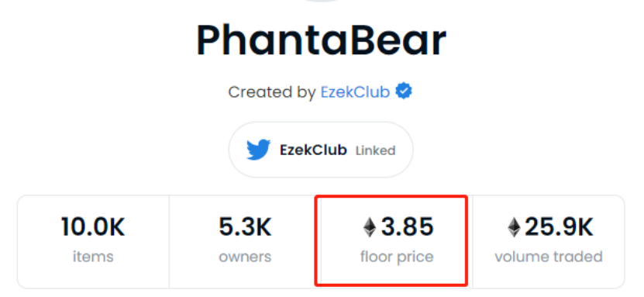
Task: Click the PhantaBear collection title
Action: 321,40
